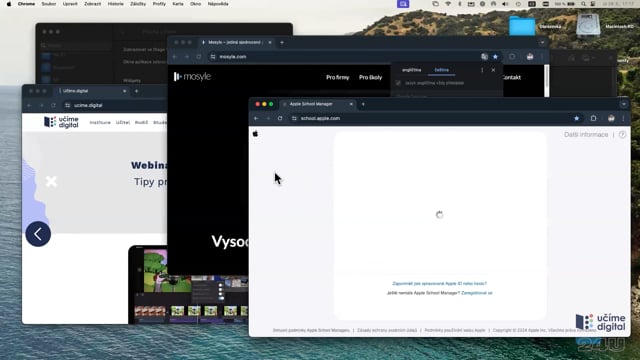Screen dimensions: 640x360
Task: Open the Nápověda menu
Action: [218, 4]
